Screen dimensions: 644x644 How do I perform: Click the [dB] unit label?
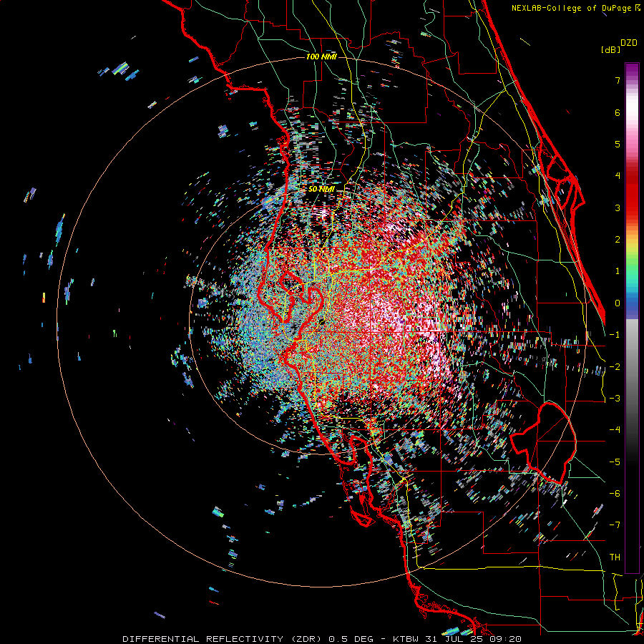click(610, 50)
